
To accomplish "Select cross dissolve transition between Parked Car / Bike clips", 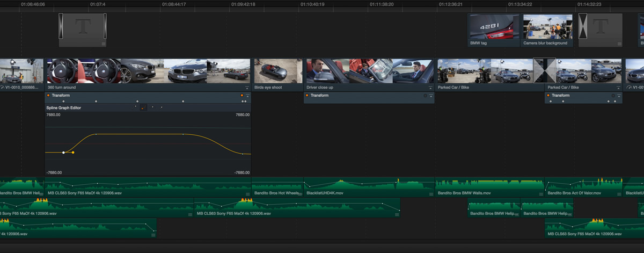I will pyautogui.click(x=544, y=70).
